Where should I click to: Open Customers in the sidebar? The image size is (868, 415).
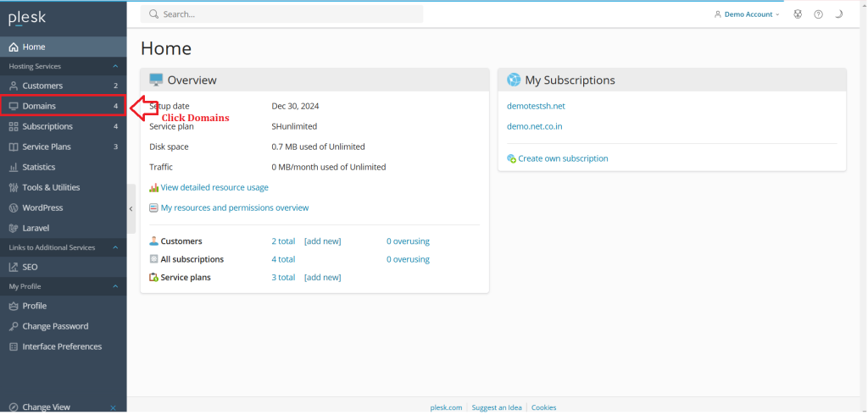coord(63,86)
